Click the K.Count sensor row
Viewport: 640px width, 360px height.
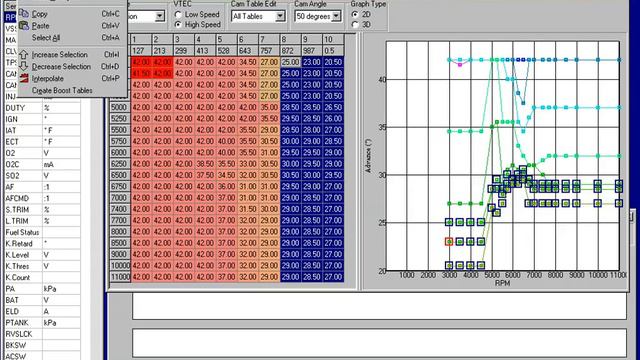(42, 278)
